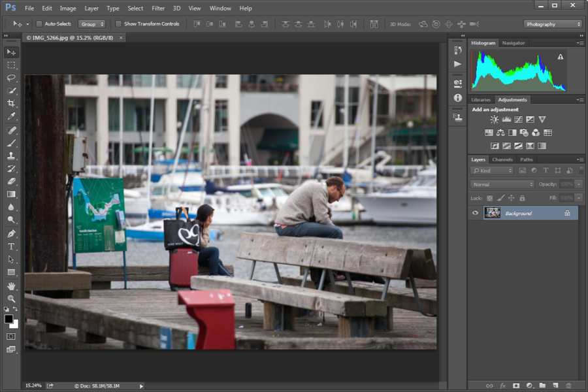Select the Crop tool
Viewport: 588px width, 392px height.
pos(11,104)
